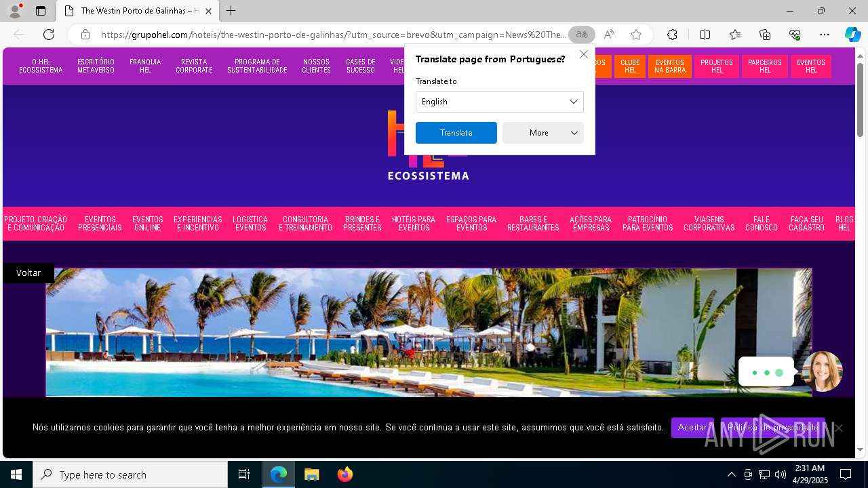868x488 pixels.
Task: Launch Firefox from taskbar
Action: click(x=345, y=474)
